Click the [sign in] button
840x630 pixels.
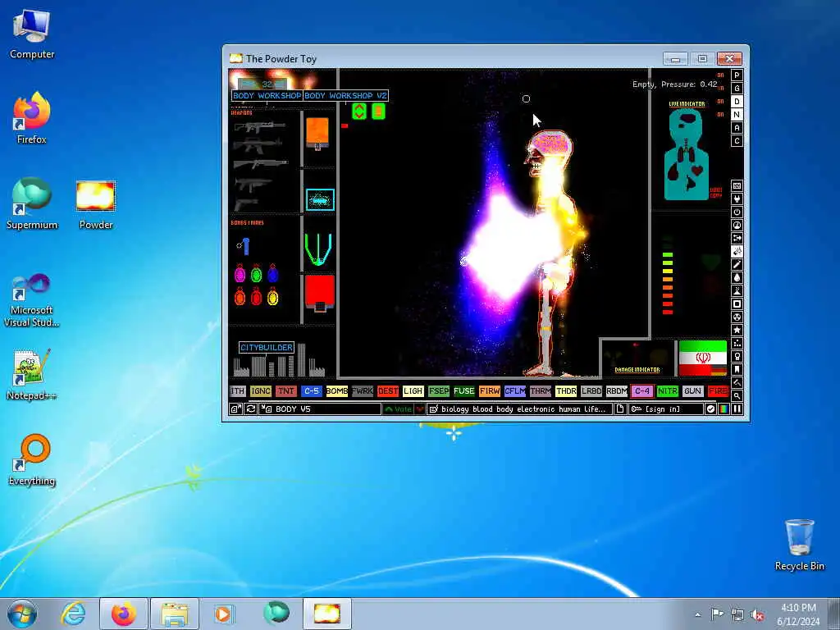pyautogui.click(x=665, y=409)
